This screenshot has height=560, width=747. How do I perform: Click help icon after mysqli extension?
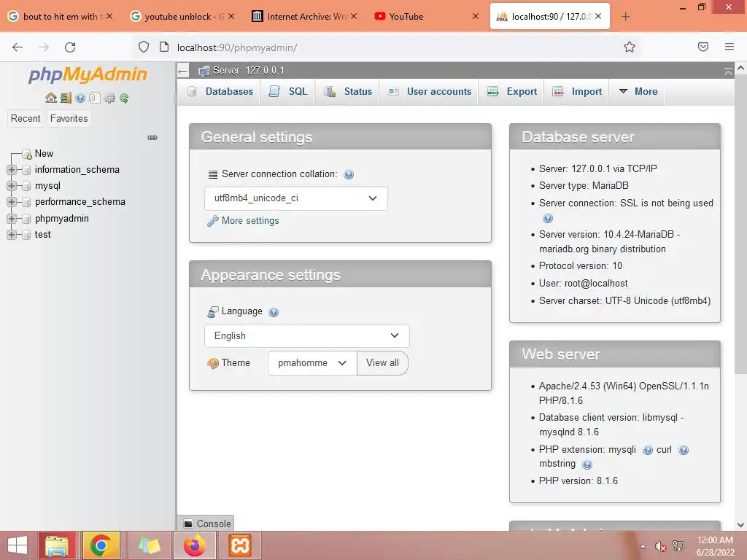(x=648, y=450)
